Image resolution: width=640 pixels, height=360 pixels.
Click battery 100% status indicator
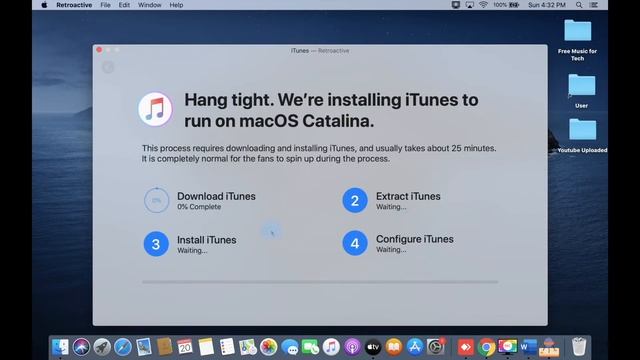(506, 5)
